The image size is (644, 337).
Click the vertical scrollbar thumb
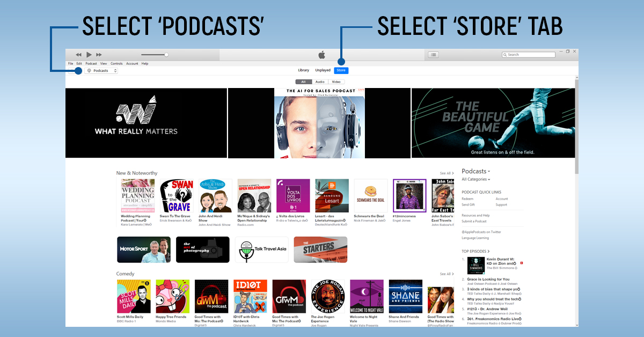[577, 126]
